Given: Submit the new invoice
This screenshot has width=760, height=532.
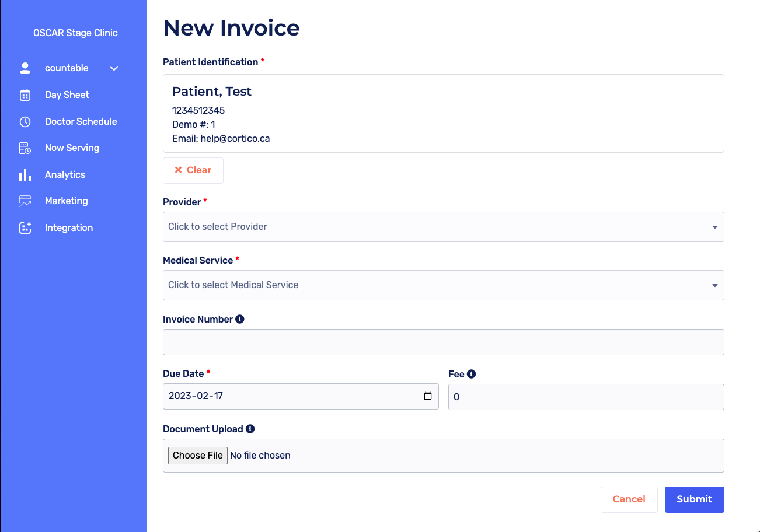Looking at the screenshot, I should click(x=694, y=499).
